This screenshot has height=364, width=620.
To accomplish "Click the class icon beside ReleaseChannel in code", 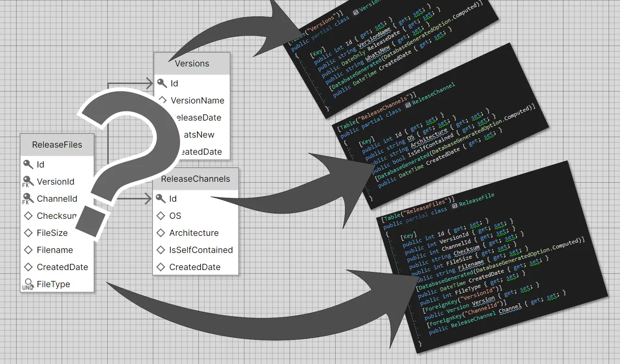I will (407, 101).
